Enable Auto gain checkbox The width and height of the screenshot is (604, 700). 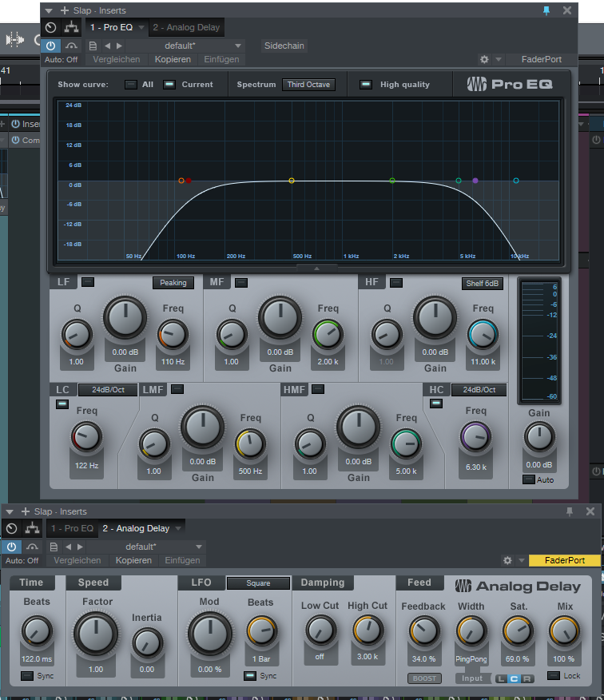(x=529, y=480)
